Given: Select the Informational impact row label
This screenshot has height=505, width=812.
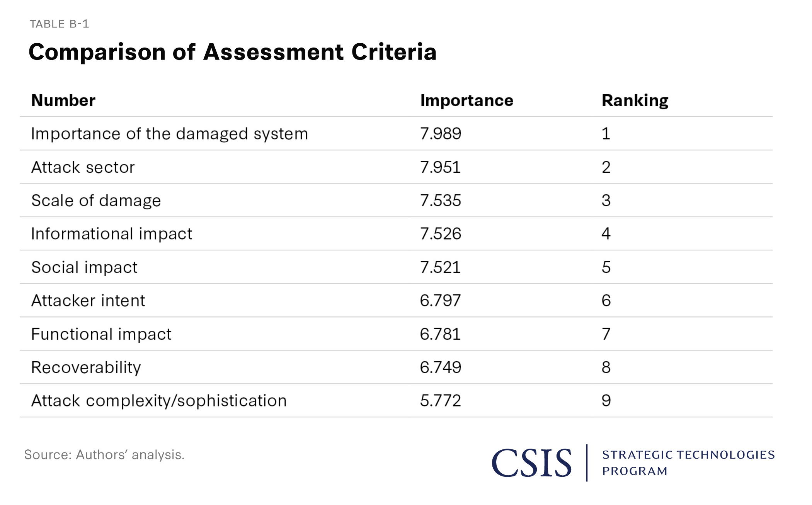Looking at the screenshot, I should click(x=111, y=234).
